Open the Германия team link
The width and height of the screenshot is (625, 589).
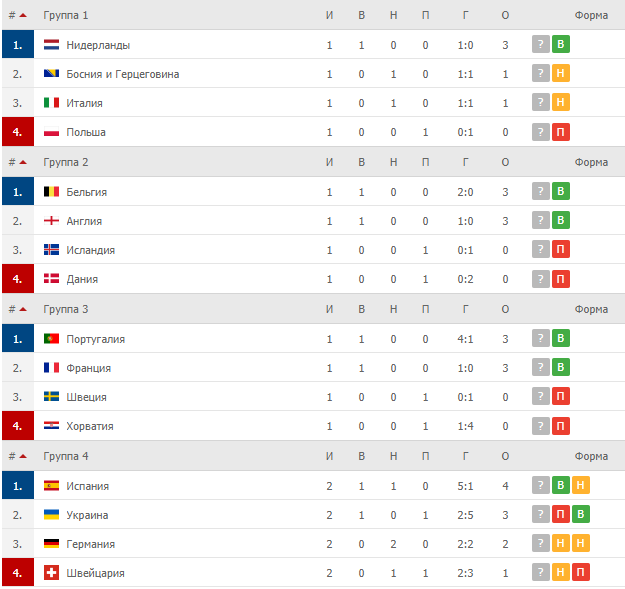click(90, 544)
